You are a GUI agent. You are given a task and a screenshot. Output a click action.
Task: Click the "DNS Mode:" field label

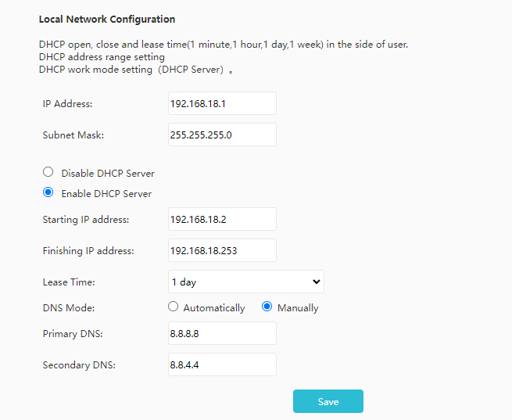click(69, 308)
